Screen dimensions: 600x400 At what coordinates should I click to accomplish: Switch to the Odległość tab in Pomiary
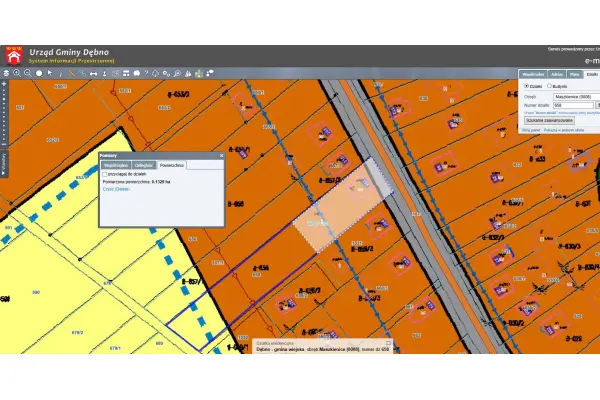coord(144,165)
